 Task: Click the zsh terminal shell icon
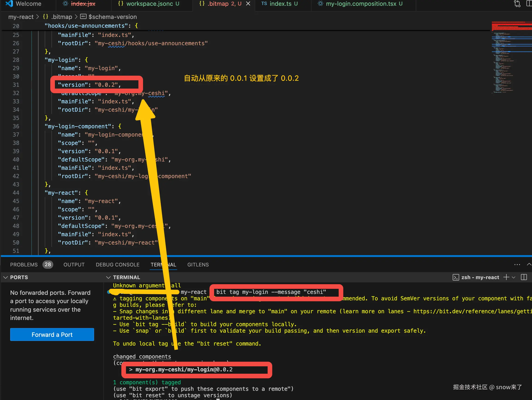tap(455, 277)
